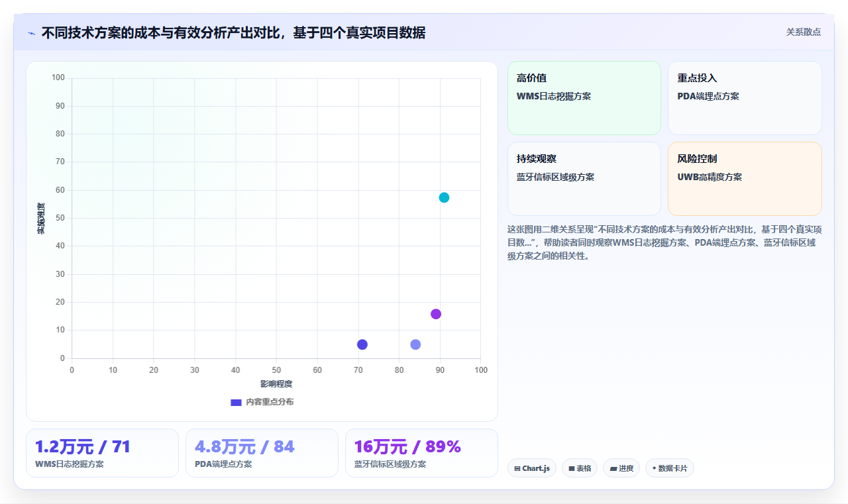
Task: Click the 蓝牙信标区域级方案 caption under 16万元
Action: click(390, 464)
